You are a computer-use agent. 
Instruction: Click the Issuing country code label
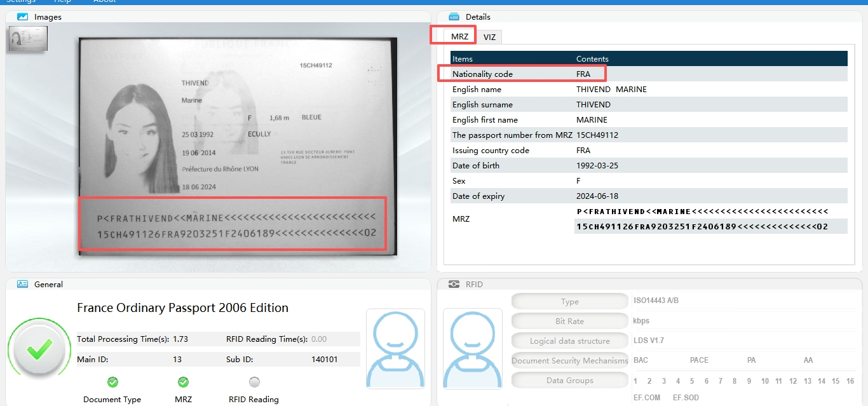[491, 150]
